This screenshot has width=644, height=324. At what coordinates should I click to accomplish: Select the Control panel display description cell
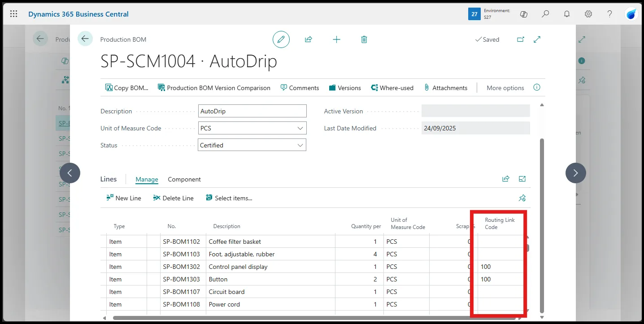pyautogui.click(x=270, y=267)
